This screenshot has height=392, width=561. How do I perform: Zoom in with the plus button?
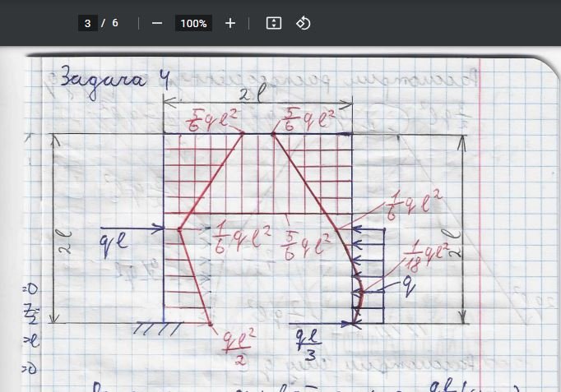coord(230,23)
